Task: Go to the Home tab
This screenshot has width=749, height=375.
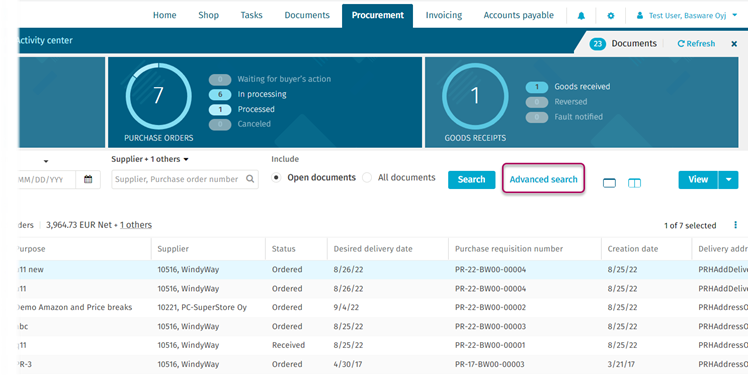Action: (x=164, y=15)
